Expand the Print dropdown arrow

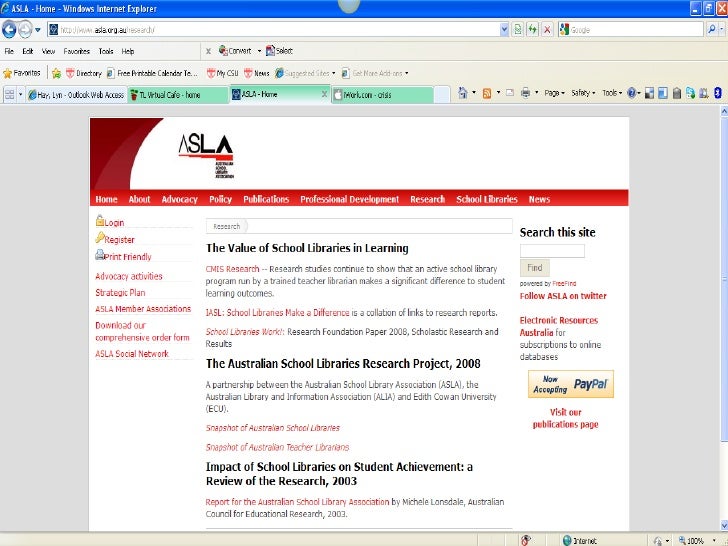point(536,93)
